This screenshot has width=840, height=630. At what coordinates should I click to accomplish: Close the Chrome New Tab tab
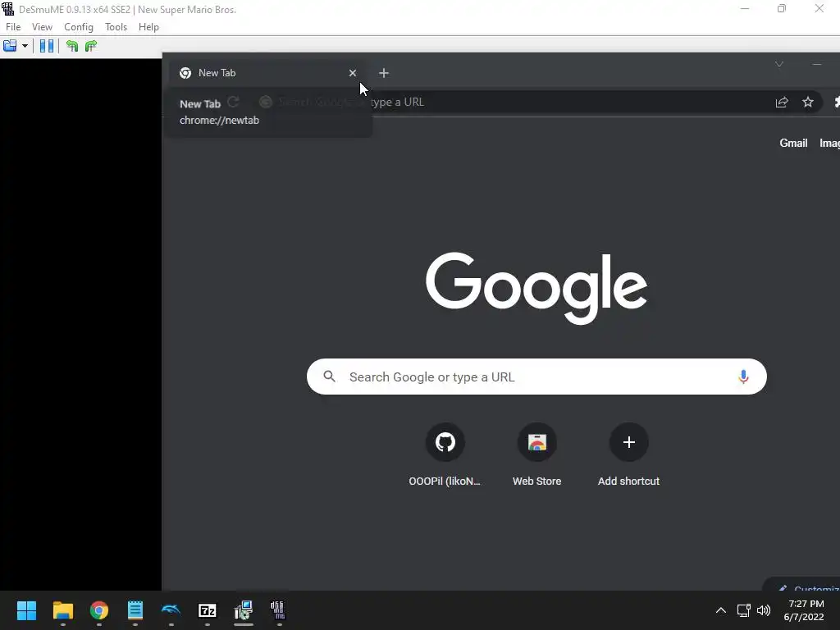(353, 73)
